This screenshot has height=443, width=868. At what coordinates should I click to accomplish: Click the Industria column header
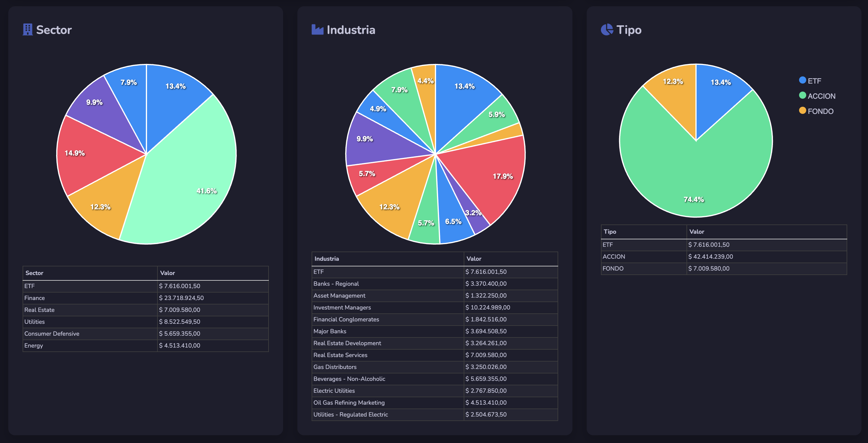point(326,259)
